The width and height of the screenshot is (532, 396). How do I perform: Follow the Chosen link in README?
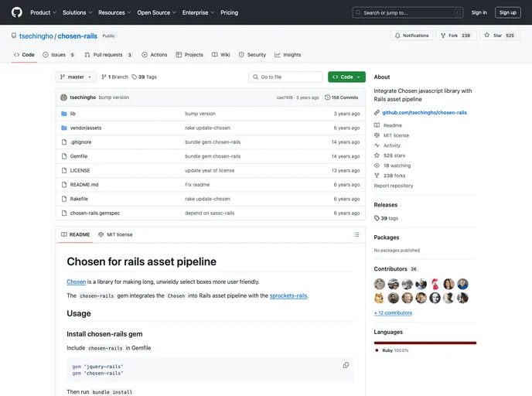click(77, 282)
